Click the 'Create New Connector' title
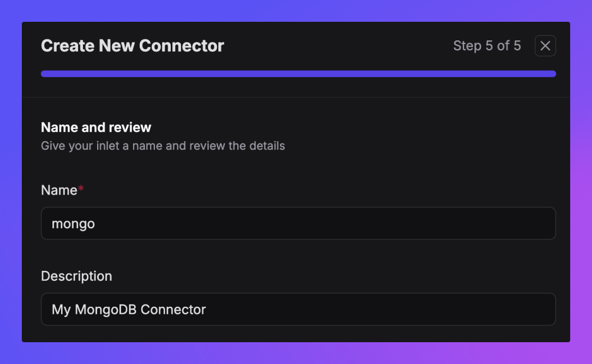 pyautogui.click(x=133, y=46)
